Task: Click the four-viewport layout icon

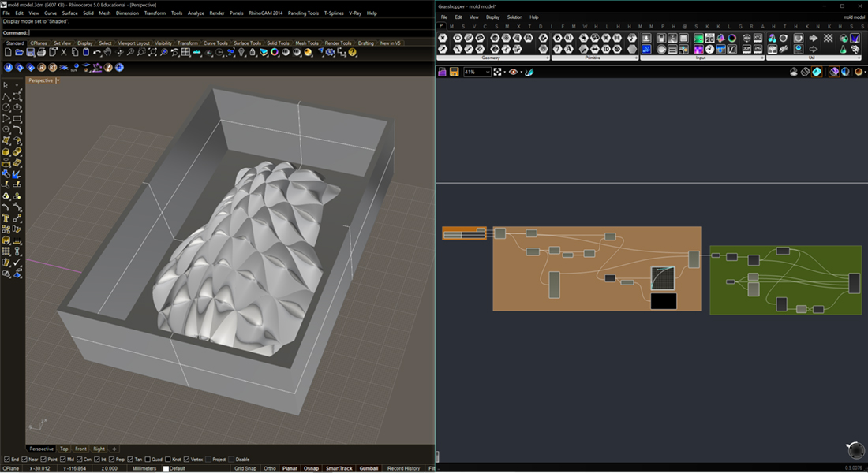Action: pos(185,52)
